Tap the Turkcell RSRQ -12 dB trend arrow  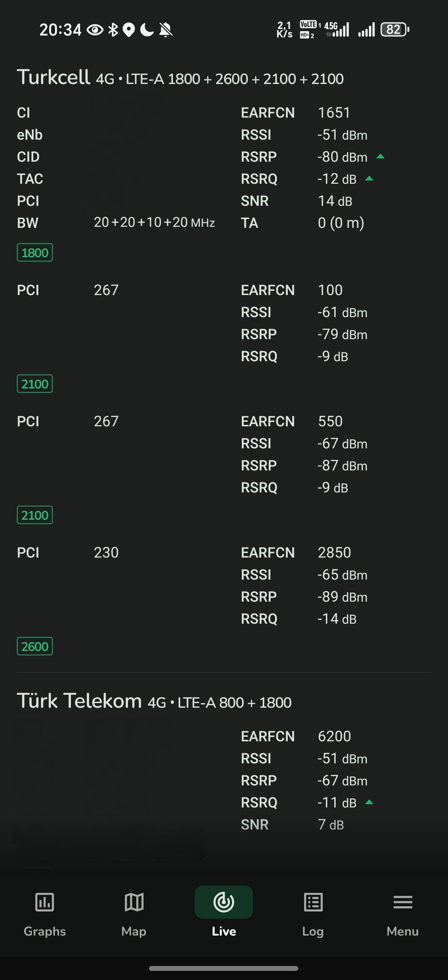tap(369, 178)
